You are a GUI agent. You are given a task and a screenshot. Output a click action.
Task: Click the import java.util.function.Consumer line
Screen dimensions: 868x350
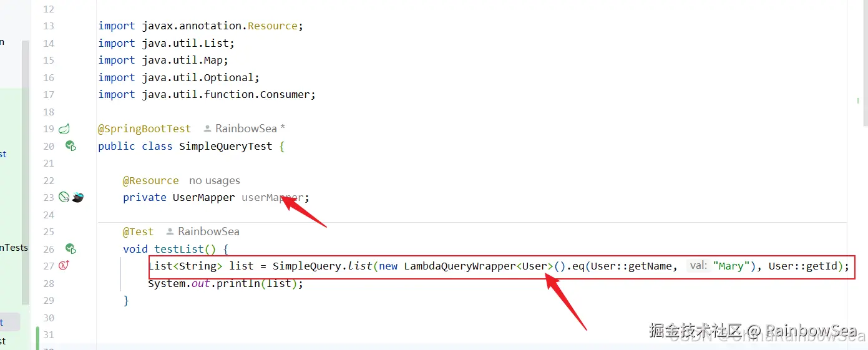coord(207,94)
